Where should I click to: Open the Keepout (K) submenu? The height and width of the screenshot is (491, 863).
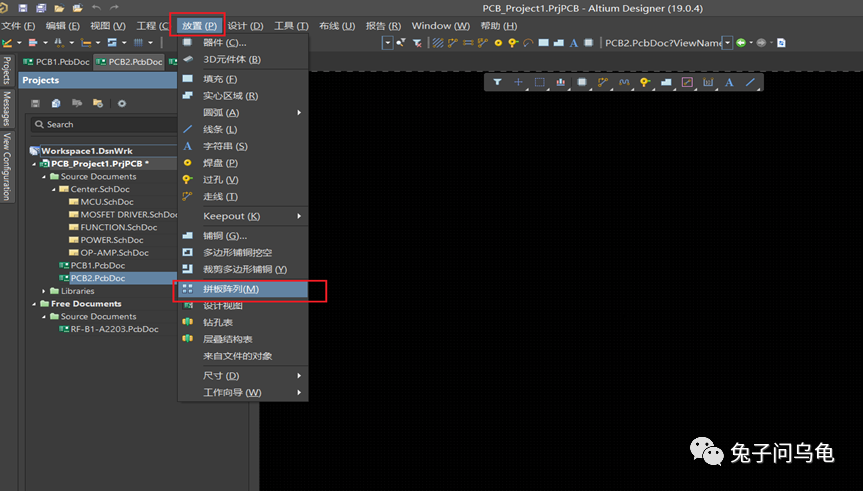pos(243,216)
